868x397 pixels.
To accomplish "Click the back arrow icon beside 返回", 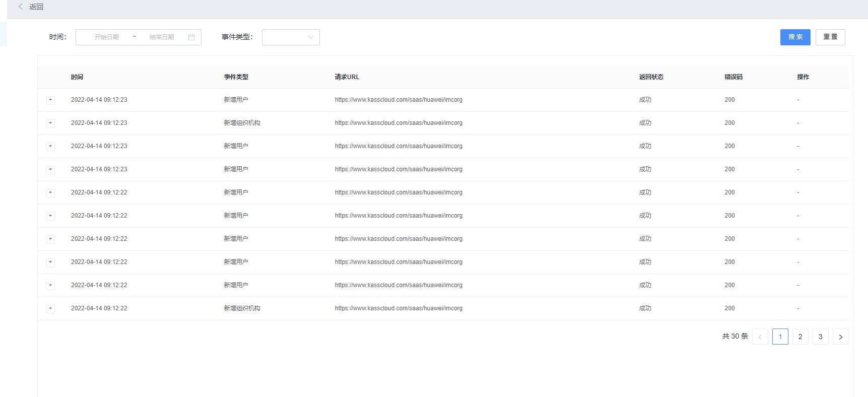I will tap(21, 7).
